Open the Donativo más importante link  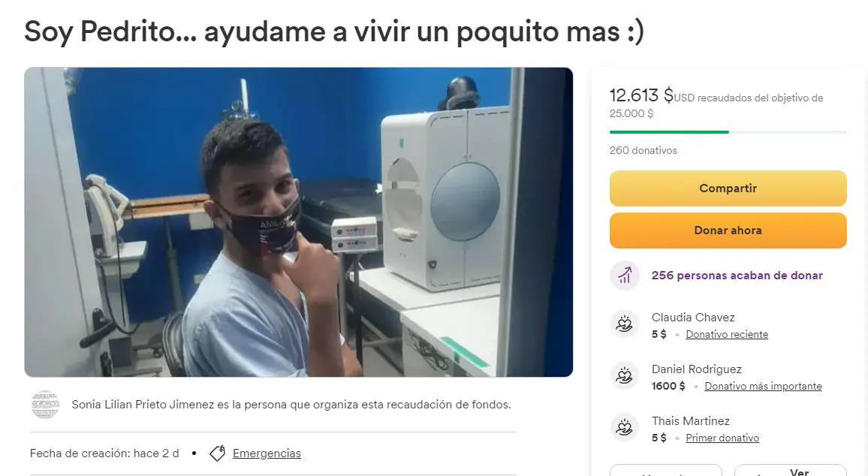tap(763, 387)
